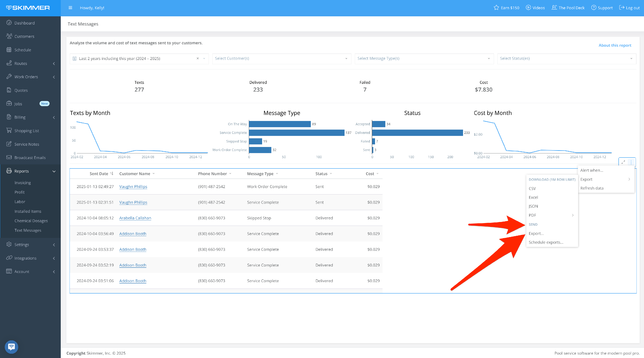
Task: Open the chat support bubble icon
Action: click(x=11, y=347)
